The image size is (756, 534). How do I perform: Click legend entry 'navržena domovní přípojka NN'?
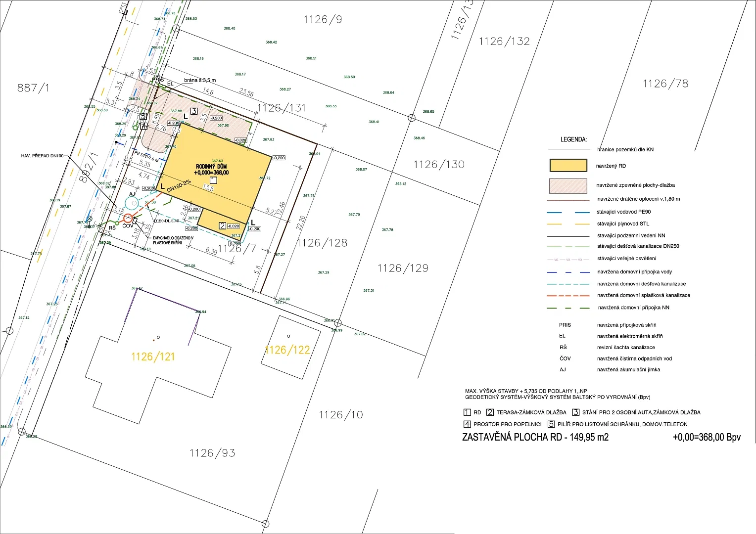[634, 308]
